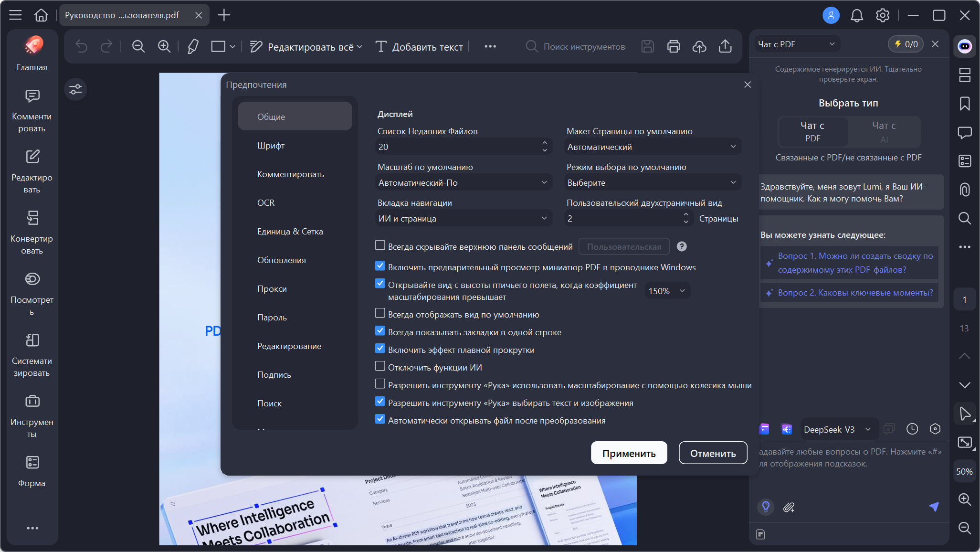Open chat history clock icon
This screenshot has height=552, width=980.
coord(912,429)
